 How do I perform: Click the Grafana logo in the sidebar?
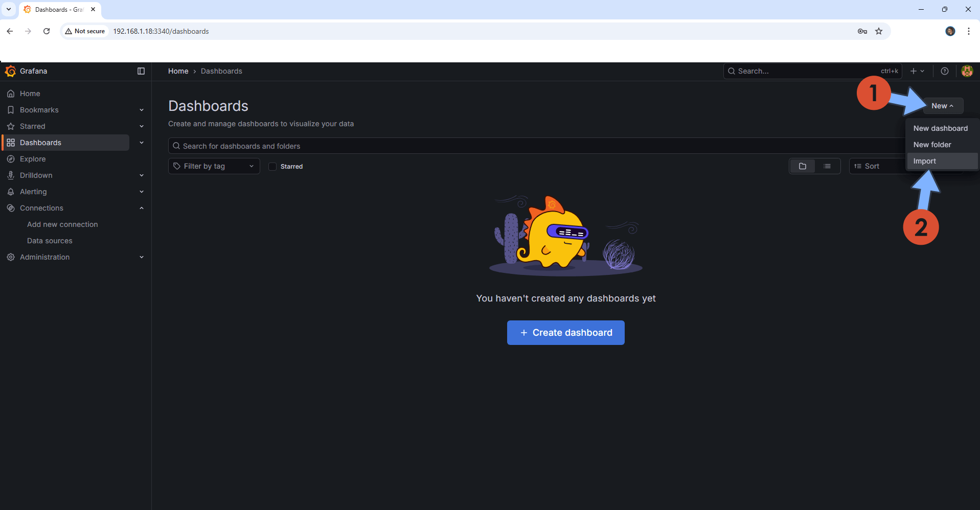[x=10, y=71]
